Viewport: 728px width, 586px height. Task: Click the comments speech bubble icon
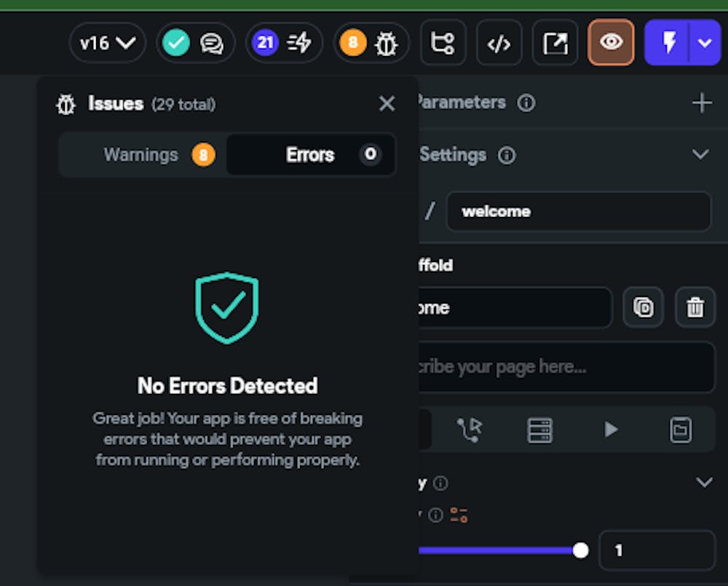pos(212,44)
